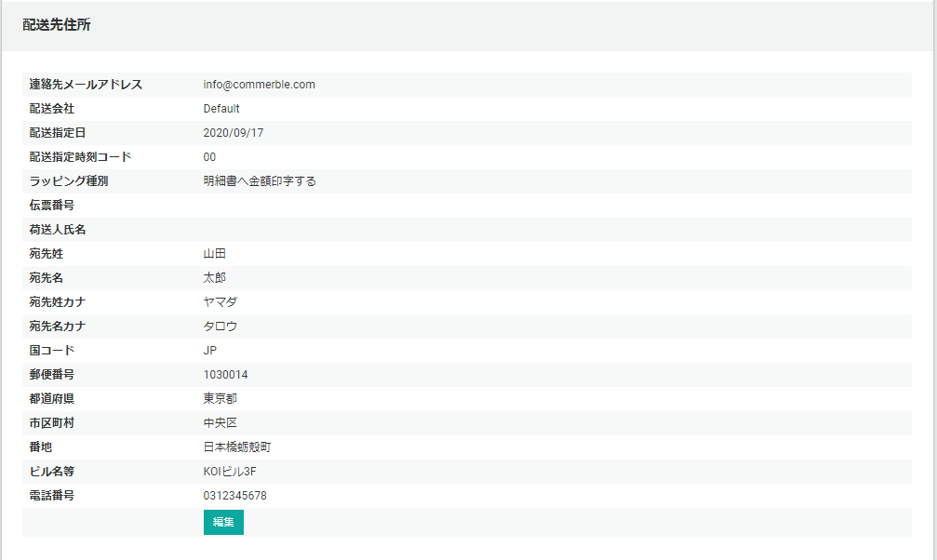Click the 配送先住所 heading
937x560 pixels.
(57, 25)
